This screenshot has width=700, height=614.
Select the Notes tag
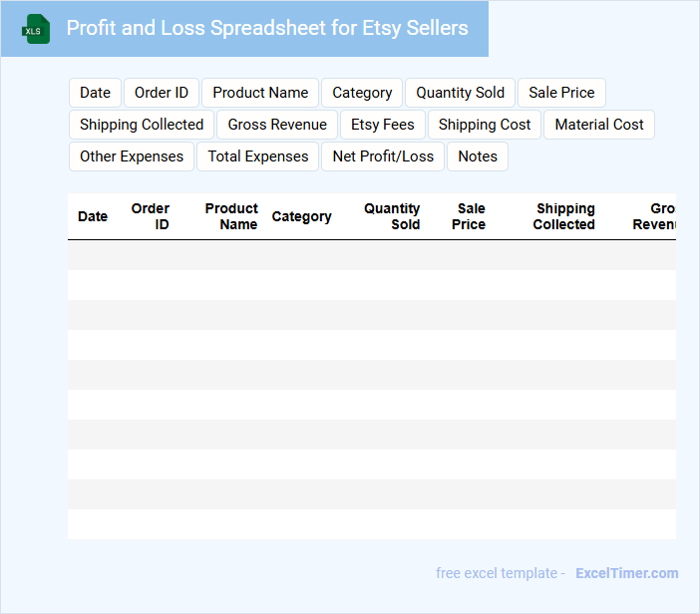coord(478,156)
